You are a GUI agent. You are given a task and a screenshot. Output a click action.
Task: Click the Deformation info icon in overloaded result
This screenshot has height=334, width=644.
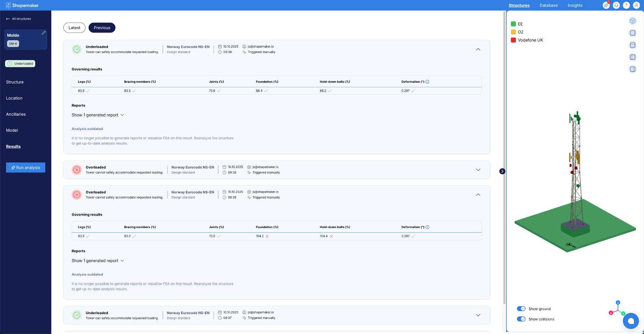click(427, 227)
